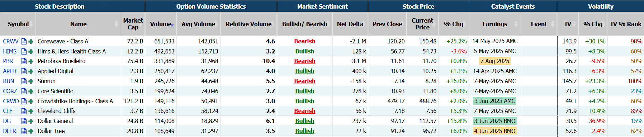This screenshot has height=137, width=644.
Task: Click the highlighted 7-Aug-2025 earnings date
Action: tap(494, 61)
